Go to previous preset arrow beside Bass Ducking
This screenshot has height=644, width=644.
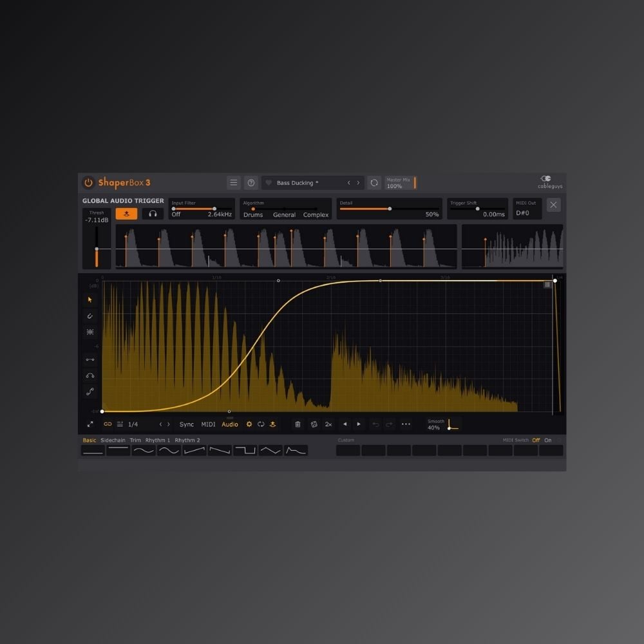[348, 183]
